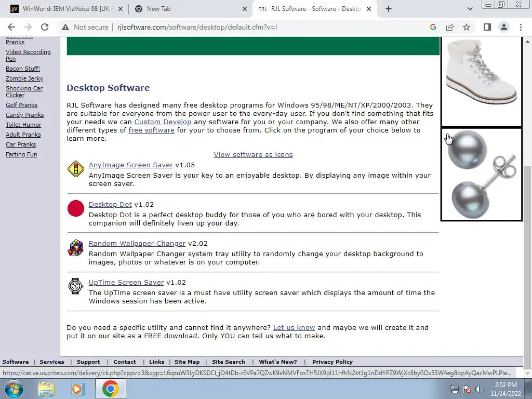Close the New Tab tab
Image resolution: width=532 pixels, height=399 pixels.
[x=245, y=9]
